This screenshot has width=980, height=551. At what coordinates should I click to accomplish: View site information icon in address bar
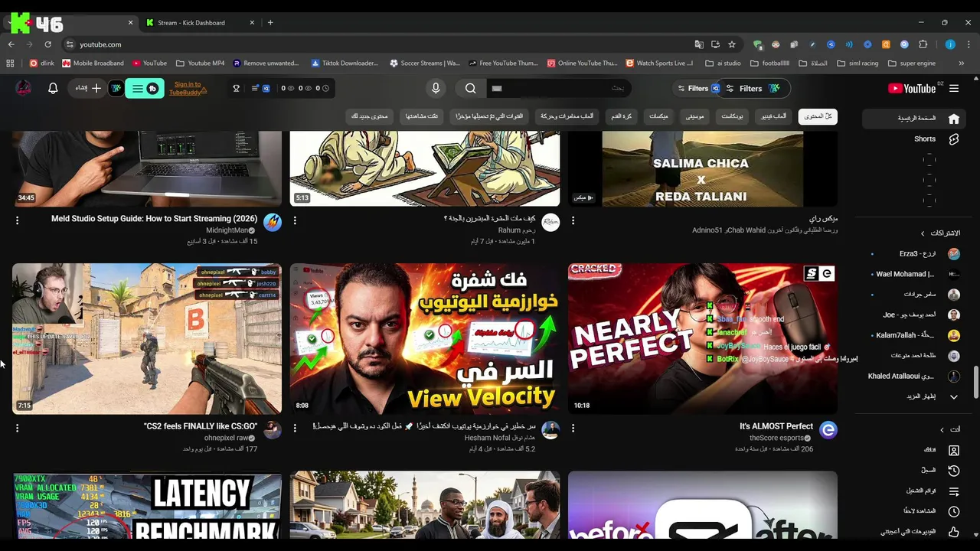[x=70, y=44]
